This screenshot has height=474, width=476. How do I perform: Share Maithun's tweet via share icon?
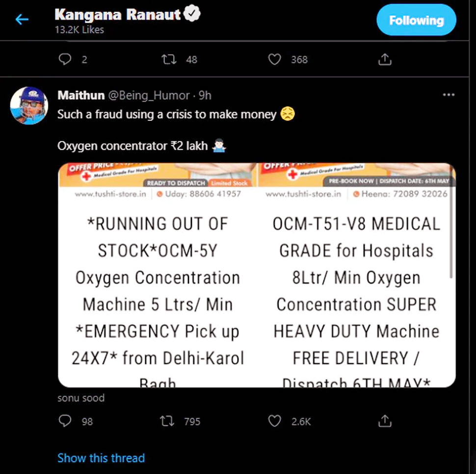[x=385, y=421]
